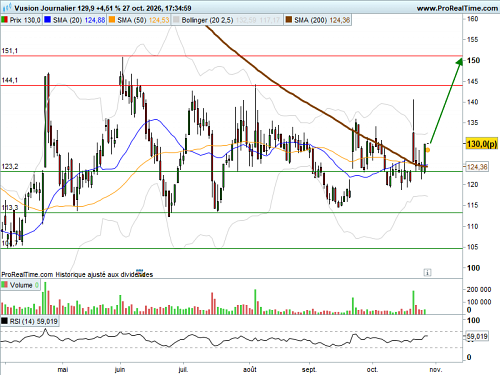Viewport: 500px width, 375px height.
Task: Open the RSI (14) 59,019 indicator label
Action: point(34,321)
